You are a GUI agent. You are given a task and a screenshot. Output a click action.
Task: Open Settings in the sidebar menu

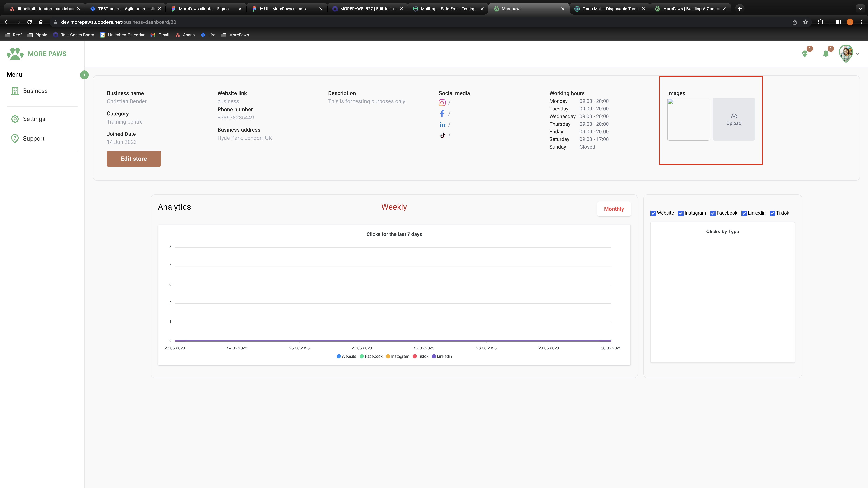tap(34, 119)
